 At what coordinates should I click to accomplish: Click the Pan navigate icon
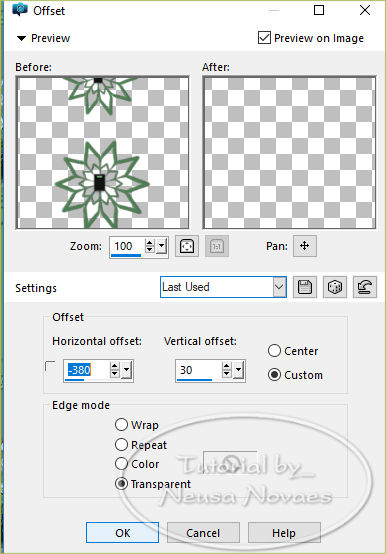(x=304, y=246)
